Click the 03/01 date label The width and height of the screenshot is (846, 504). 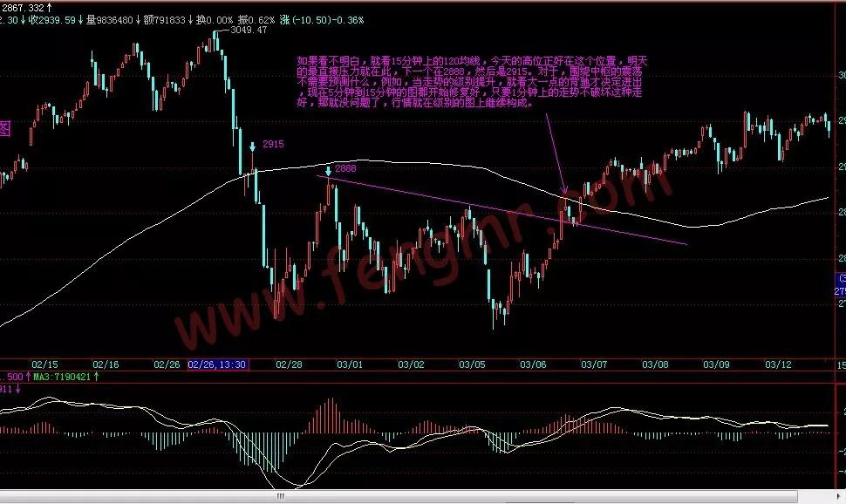(x=350, y=364)
